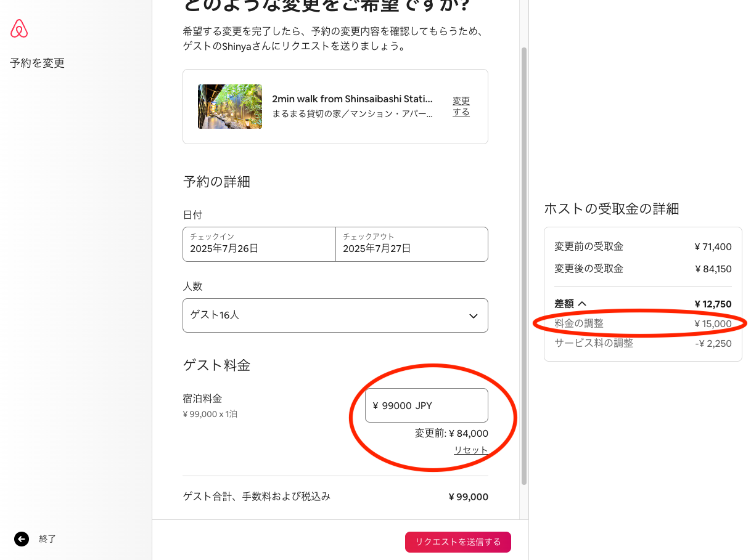Collapse the 差額 breakdown chevron
This screenshot has width=751, height=560.
(x=581, y=304)
